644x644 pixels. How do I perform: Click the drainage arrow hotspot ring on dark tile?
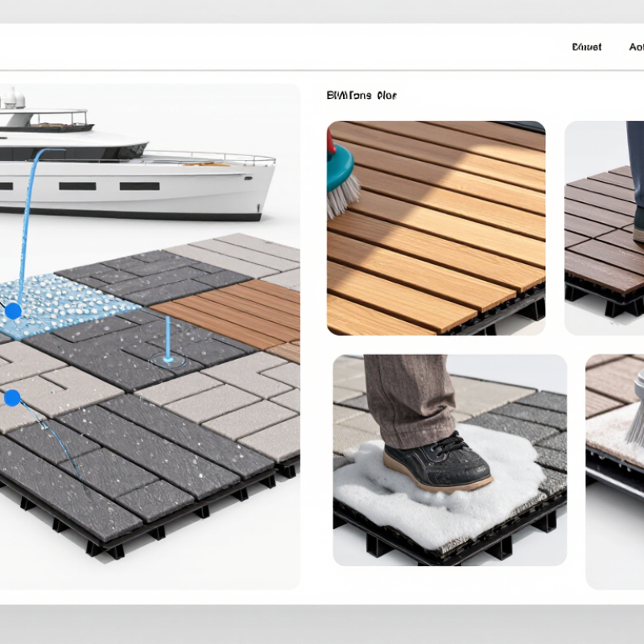pyautogui.click(x=168, y=361)
